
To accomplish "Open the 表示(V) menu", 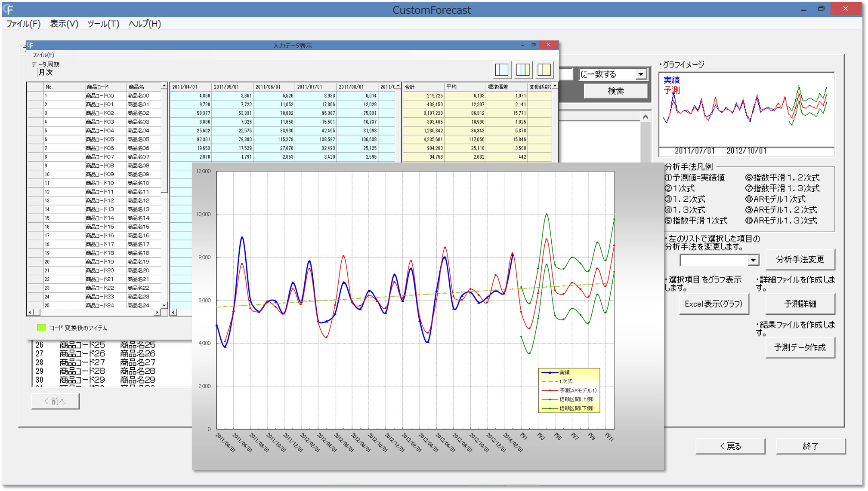I will point(64,24).
